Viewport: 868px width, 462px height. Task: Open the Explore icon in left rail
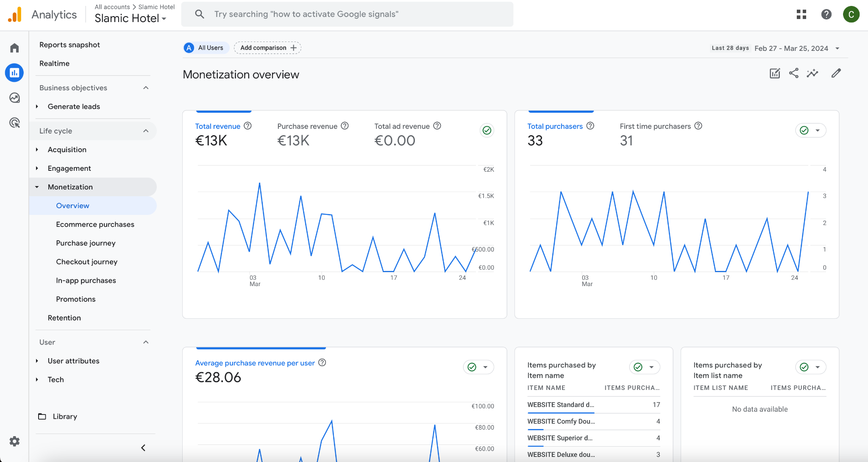click(14, 98)
